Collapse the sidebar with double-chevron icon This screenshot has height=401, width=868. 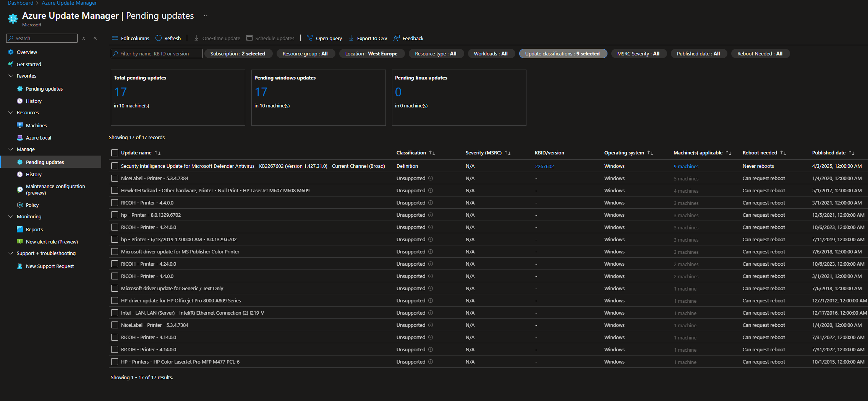(x=95, y=38)
